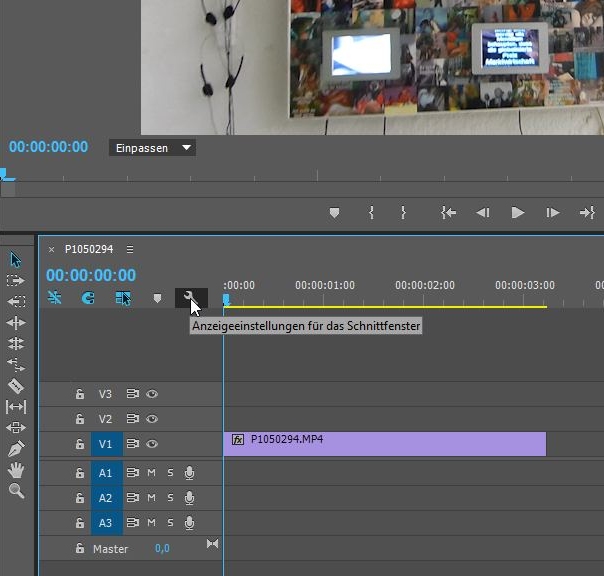Close the P1050294 sequence tab
This screenshot has height=576, width=604.
[x=51, y=250]
